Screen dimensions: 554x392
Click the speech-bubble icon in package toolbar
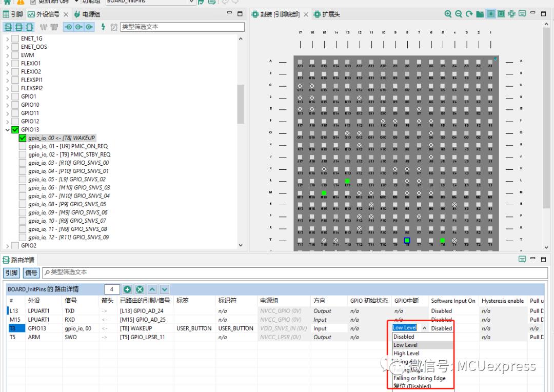(x=522, y=14)
